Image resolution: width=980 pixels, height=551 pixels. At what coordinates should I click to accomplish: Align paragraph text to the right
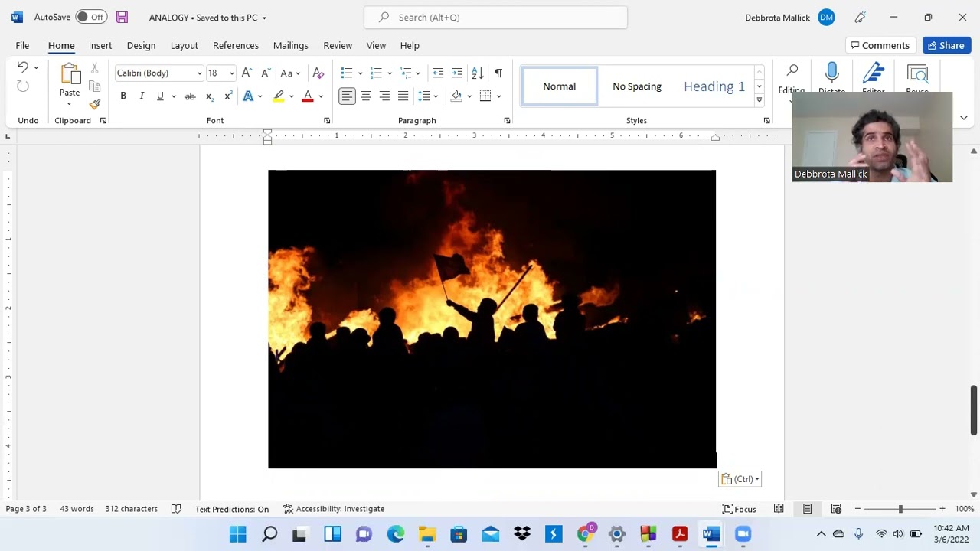[x=384, y=96]
